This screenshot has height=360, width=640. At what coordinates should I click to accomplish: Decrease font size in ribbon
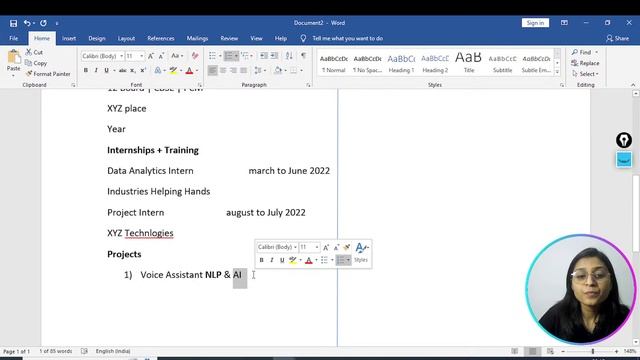161,56
